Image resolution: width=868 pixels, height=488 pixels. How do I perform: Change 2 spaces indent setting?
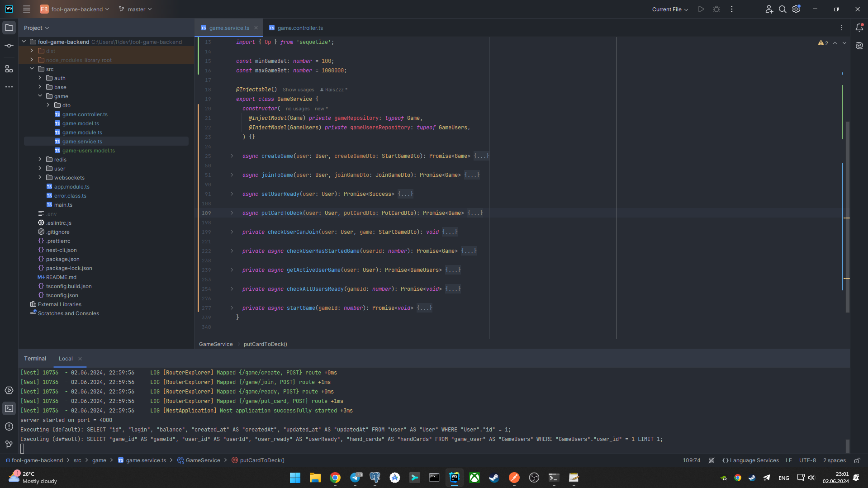pos(834,460)
